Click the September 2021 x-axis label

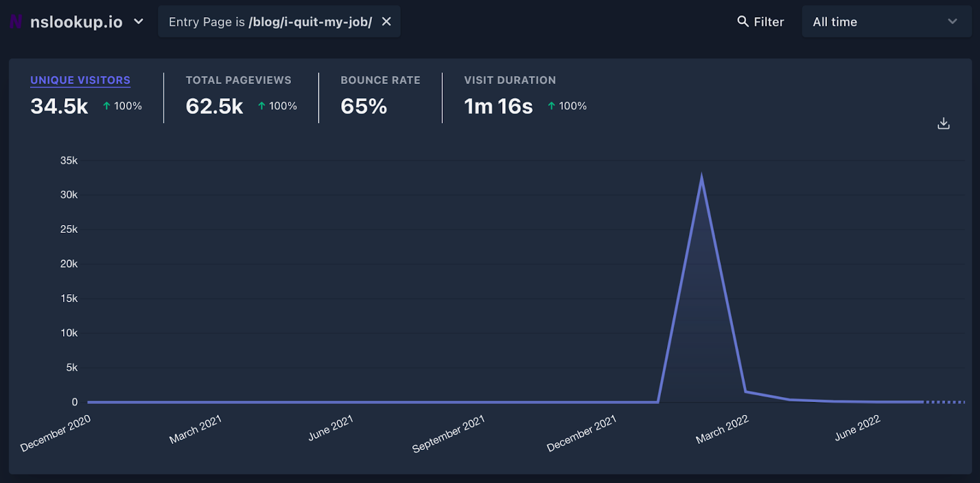coord(448,433)
